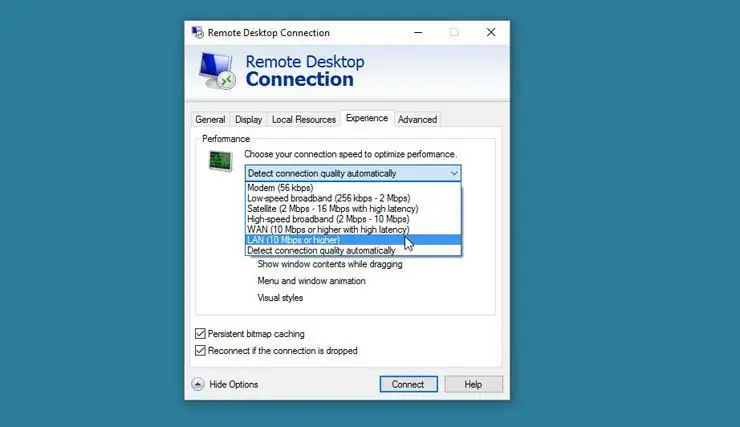Go to the Advanced tab

[417, 119]
